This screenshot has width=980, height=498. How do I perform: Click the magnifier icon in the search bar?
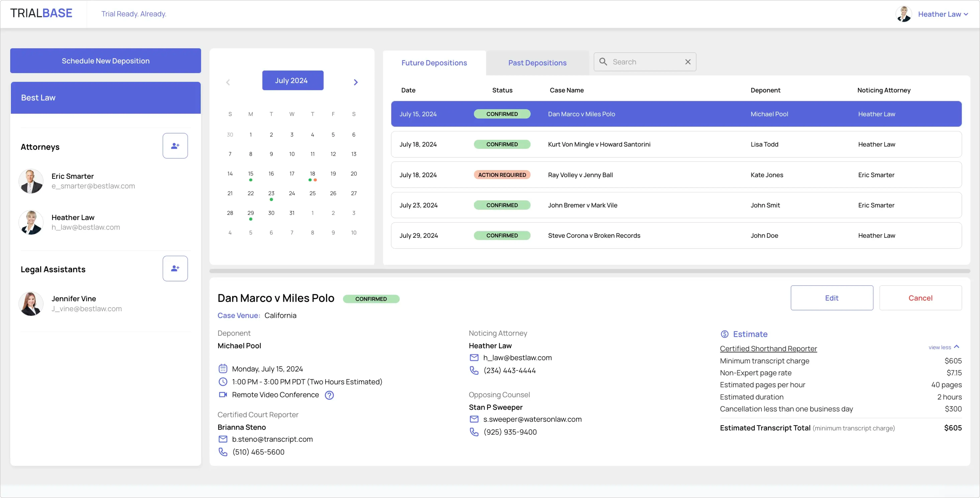(603, 62)
